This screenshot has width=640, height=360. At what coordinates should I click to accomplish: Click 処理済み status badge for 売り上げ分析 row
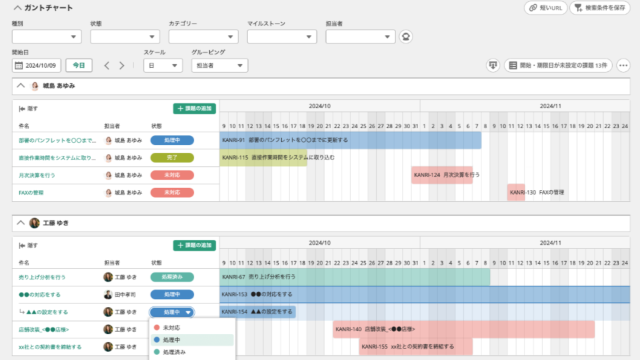[x=172, y=277]
